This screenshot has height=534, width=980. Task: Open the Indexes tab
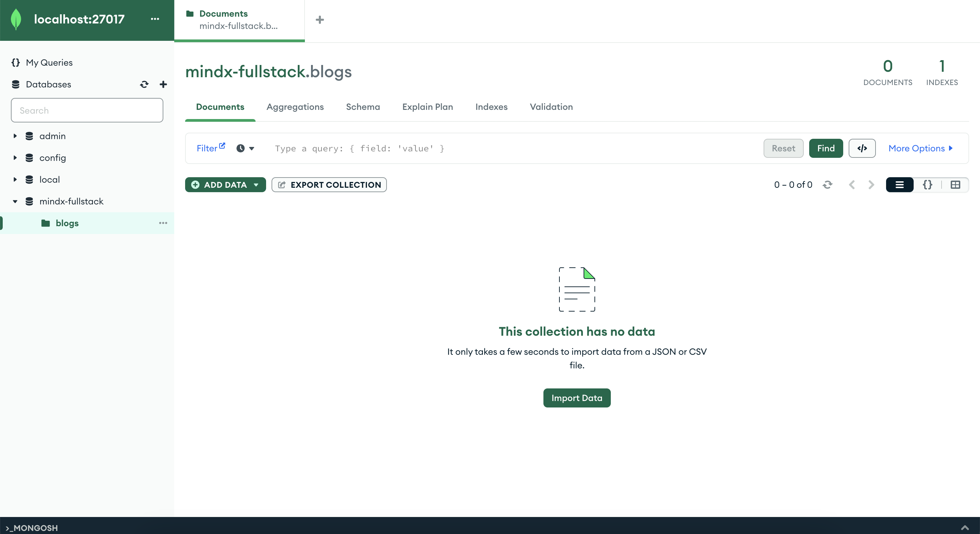(x=491, y=107)
